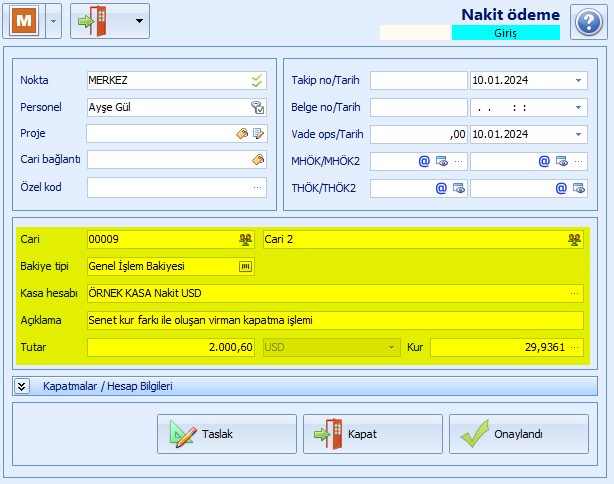Click the notepad icon in Proje field

click(258, 134)
